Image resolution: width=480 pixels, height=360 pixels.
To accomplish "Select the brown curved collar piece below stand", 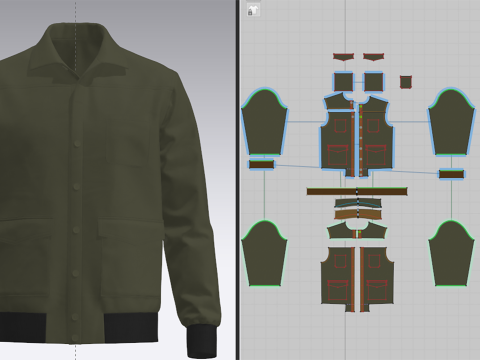I will [x=358, y=214].
